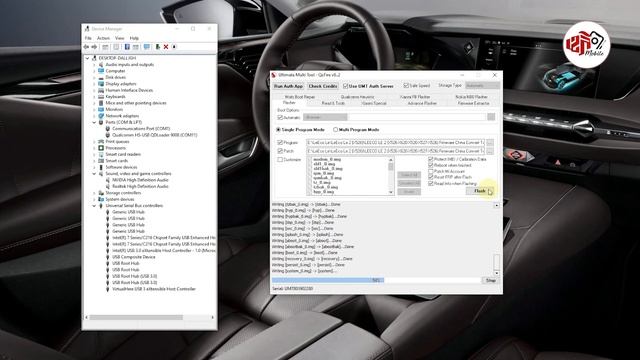Toggle Reboot when finished checkbox
Viewport: 640px width, 360px height.
point(431,165)
